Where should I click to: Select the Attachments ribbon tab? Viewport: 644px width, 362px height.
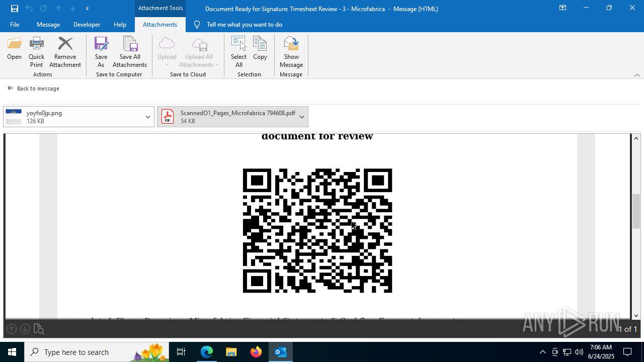pos(160,25)
